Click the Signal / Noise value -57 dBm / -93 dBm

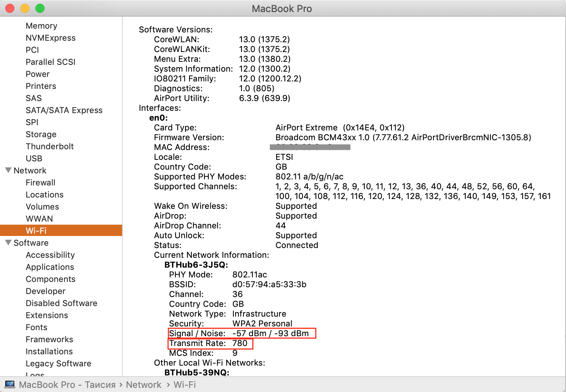pyautogui.click(x=271, y=333)
